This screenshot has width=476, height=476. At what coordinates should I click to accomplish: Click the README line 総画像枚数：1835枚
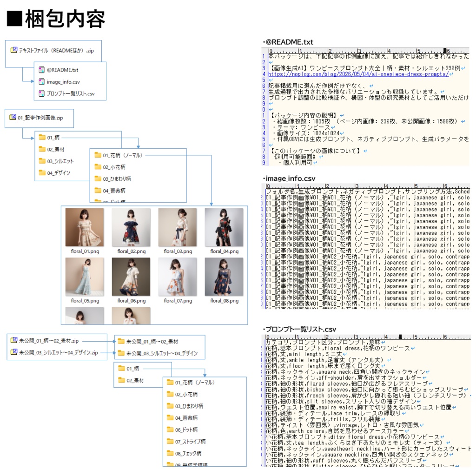pyautogui.click(x=368, y=121)
